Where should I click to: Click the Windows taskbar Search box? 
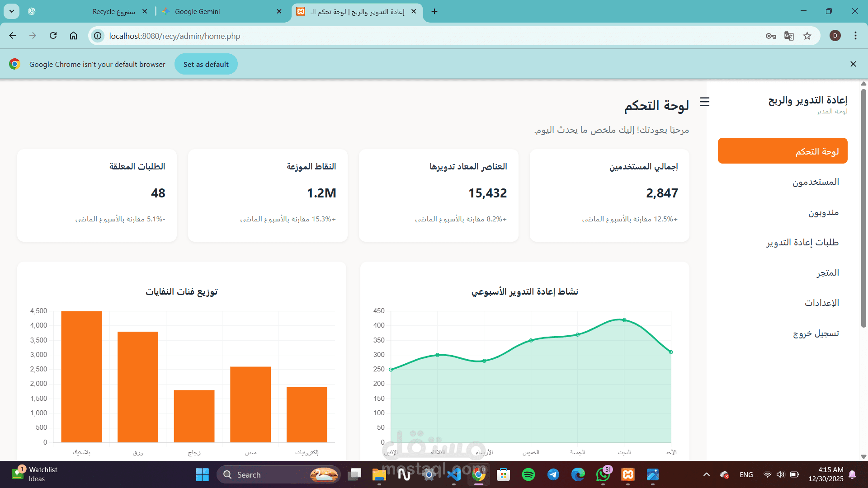coord(279,474)
